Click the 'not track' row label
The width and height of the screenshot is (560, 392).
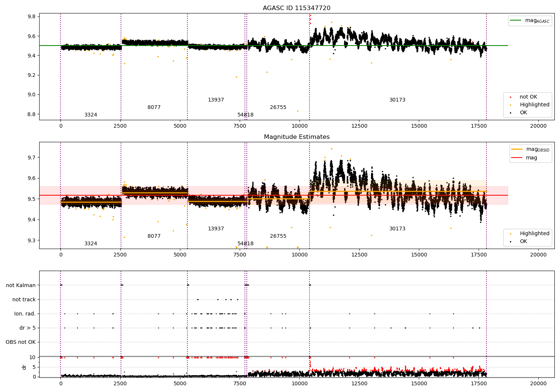coord(24,300)
